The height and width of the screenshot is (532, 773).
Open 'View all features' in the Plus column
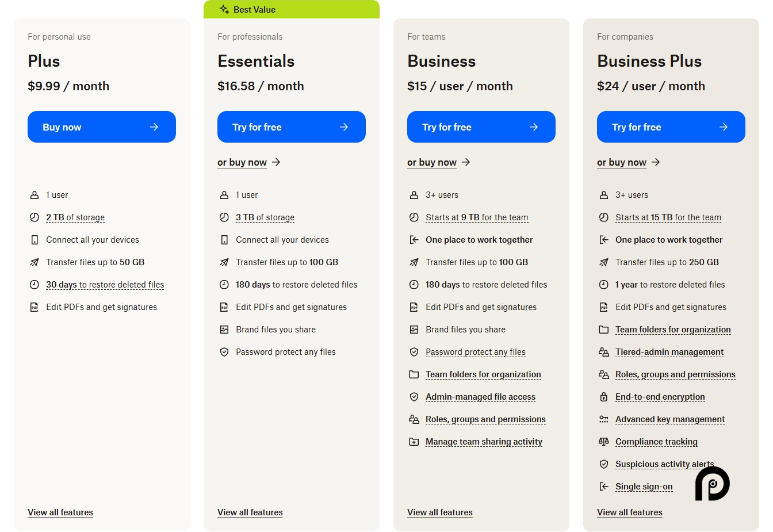[60, 512]
